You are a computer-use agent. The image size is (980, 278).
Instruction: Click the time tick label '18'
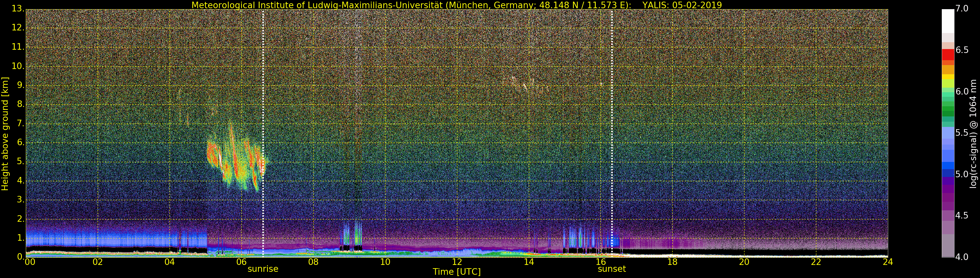pos(672,262)
